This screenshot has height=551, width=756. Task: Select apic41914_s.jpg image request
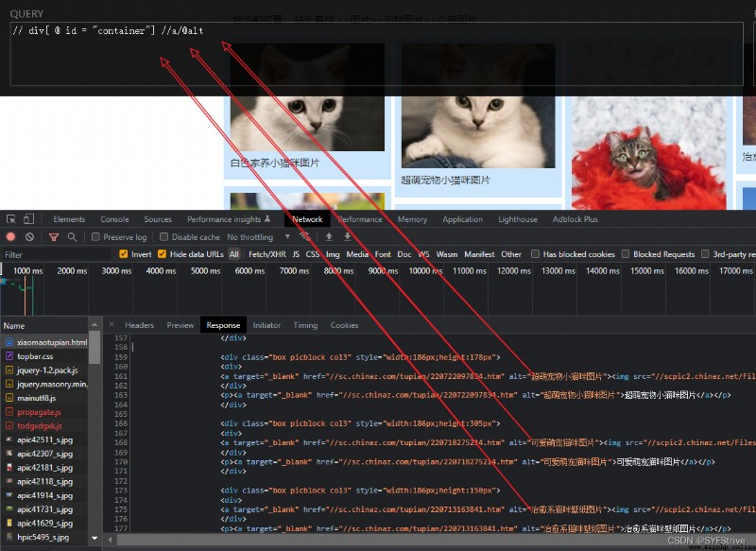(x=46, y=495)
